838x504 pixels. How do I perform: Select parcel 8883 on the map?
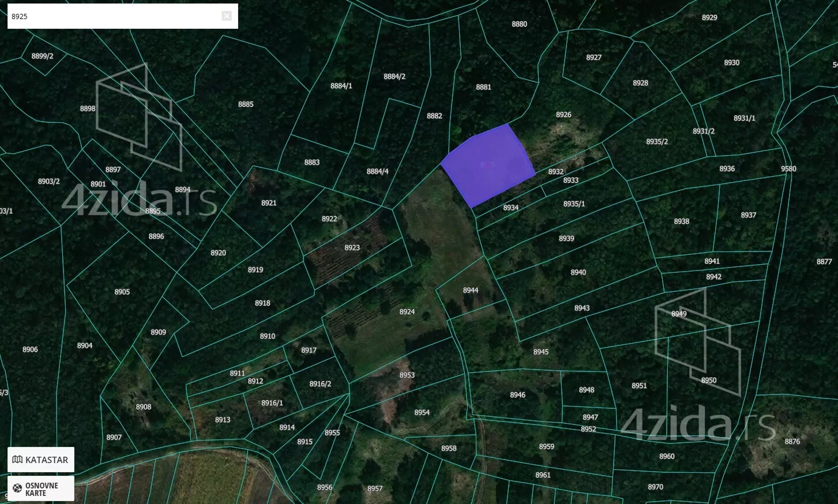312,163
